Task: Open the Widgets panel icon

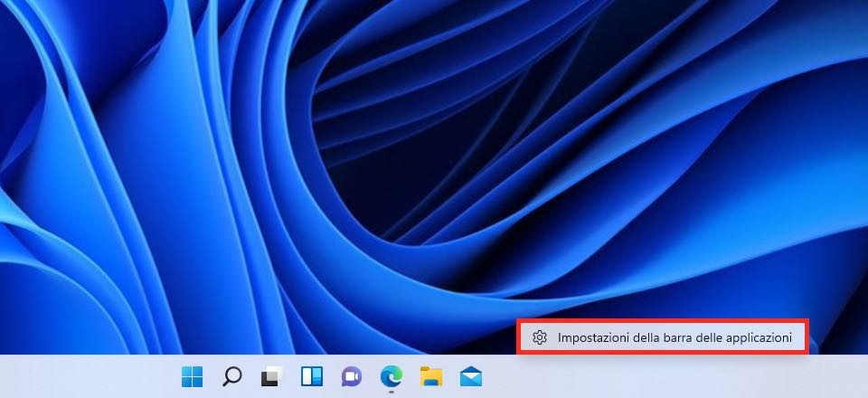Action: [312, 377]
